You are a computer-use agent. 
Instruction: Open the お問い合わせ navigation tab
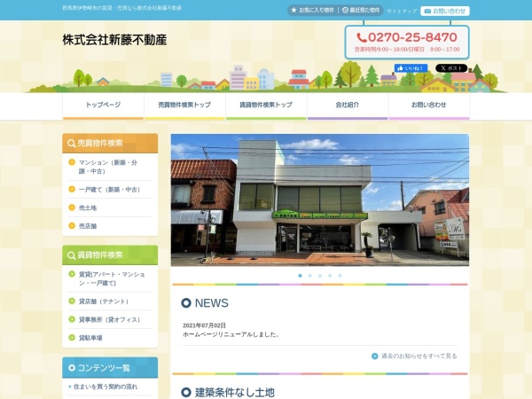(429, 106)
